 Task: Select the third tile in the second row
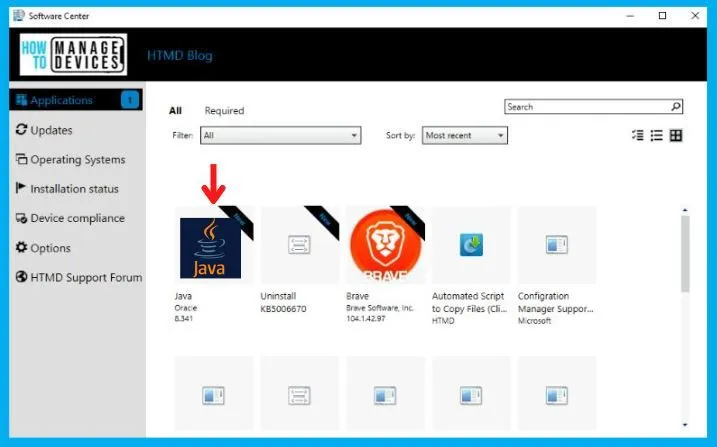click(x=385, y=395)
